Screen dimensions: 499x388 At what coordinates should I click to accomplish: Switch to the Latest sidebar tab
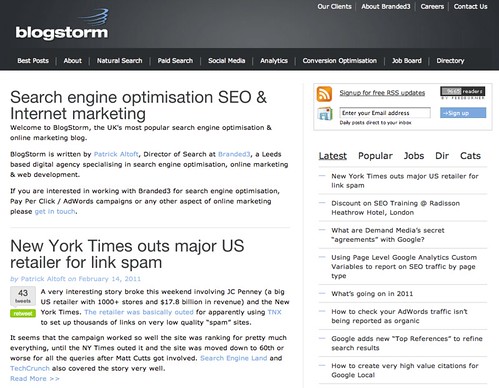[333, 156]
